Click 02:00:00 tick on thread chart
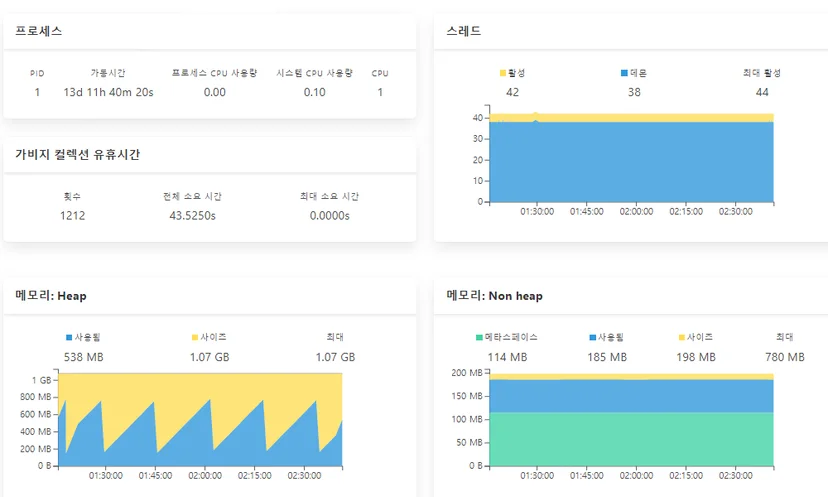This screenshot has width=828, height=497. (636, 211)
